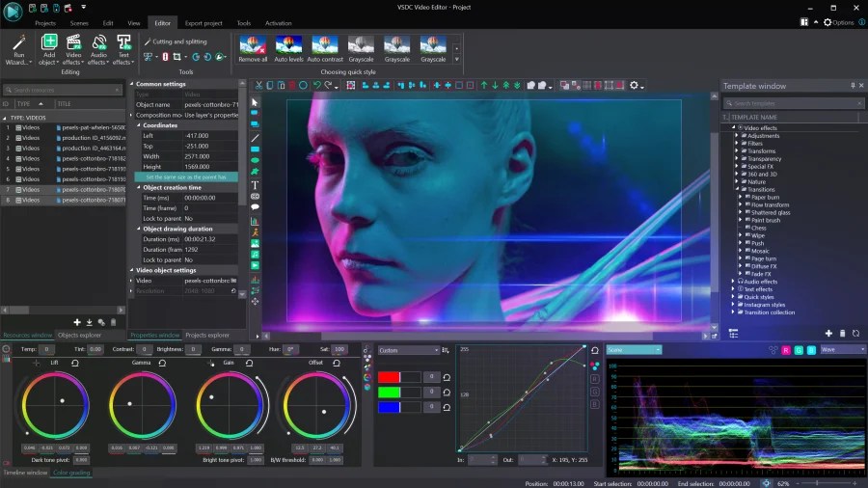Switch to the Timeline window tab
Image resolution: width=868 pixels, height=488 pixels.
(26, 473)
